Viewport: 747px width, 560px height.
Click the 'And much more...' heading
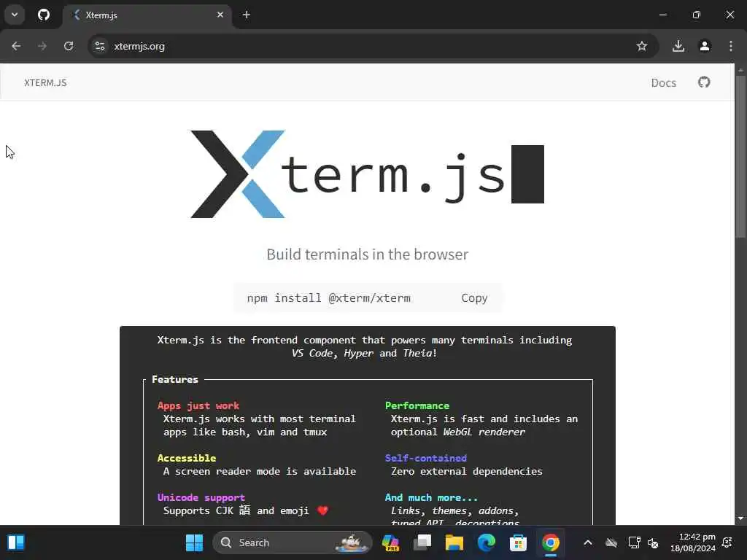click(x=431, y=497)
